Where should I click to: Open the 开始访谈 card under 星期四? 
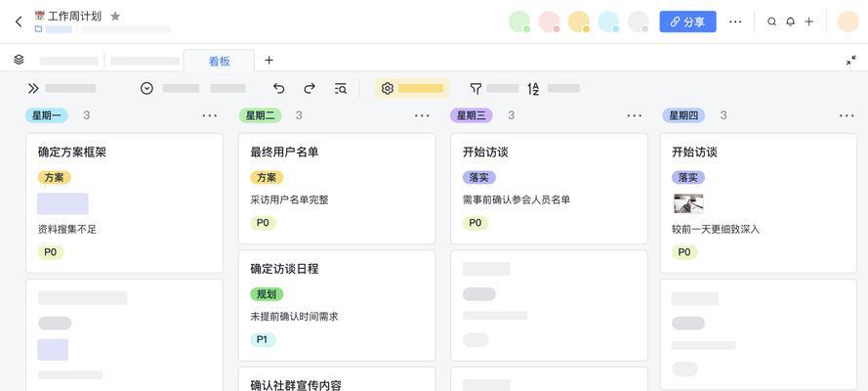(759, 202)
